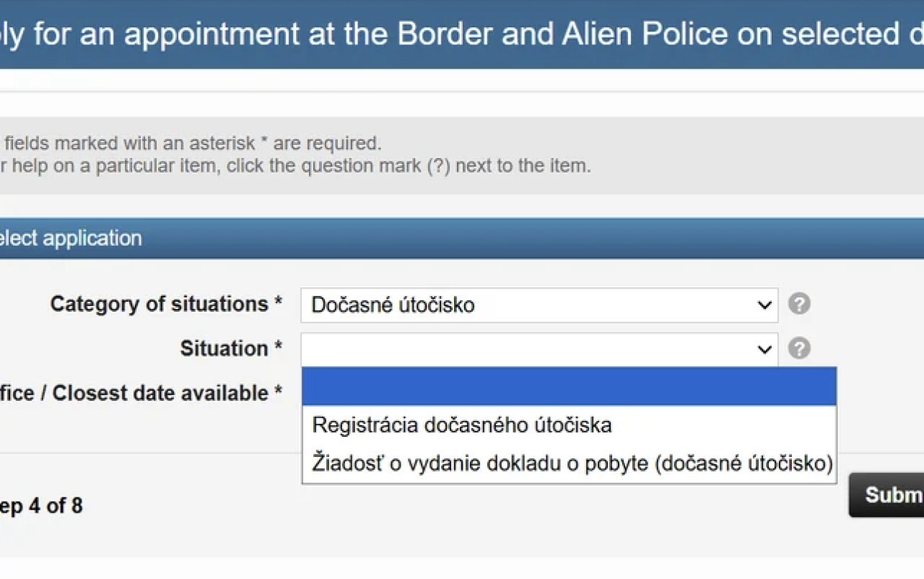Click the question mark help hint sentence
The width and height of the screenshot is (924, 579).
(x=295, y=166)
